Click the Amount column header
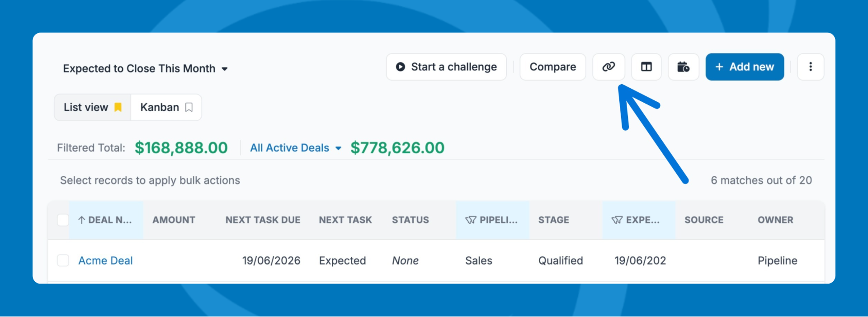Image resolution: width=868 pixels, height=317 pixels. click(174, 220)
